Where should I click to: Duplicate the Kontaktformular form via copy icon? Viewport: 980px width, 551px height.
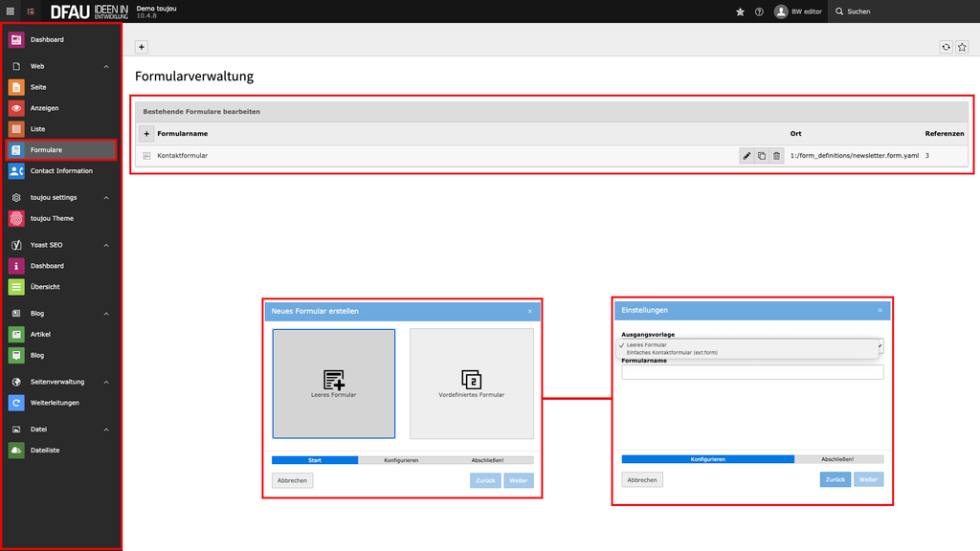coord(762,156)
